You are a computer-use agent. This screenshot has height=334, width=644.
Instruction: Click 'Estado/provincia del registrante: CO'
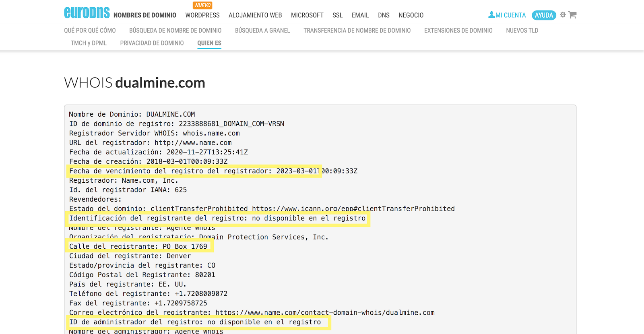(142, 266)
